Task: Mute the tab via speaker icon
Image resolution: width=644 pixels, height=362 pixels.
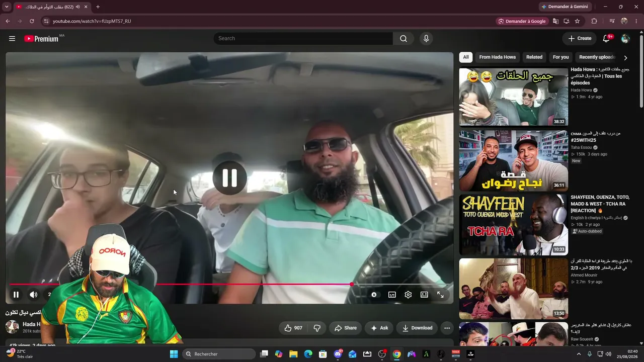Action: click(x=77, y=7)
